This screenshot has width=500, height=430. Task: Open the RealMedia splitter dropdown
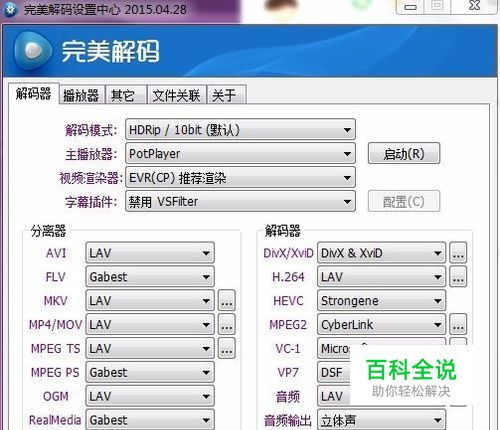tap(150, 420)
